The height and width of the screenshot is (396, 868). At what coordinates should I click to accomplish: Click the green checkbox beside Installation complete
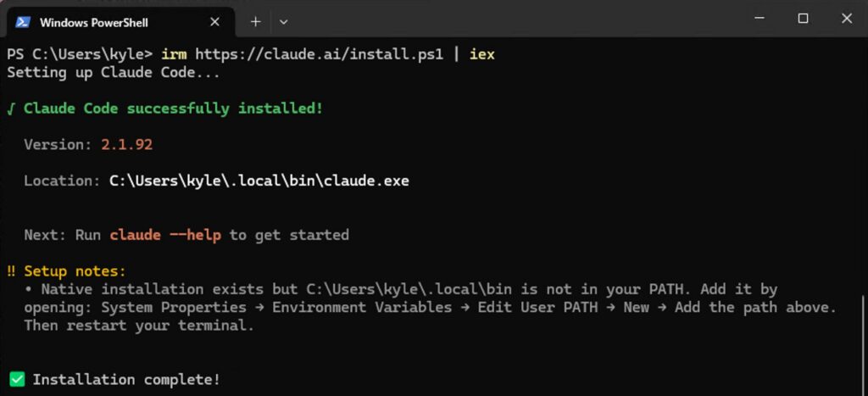[x=16, y=379]
